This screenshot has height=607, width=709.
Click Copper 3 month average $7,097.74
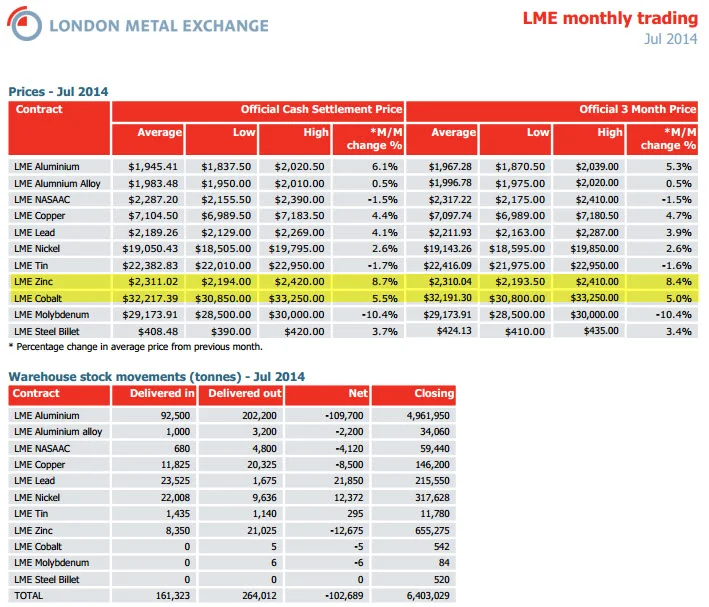(x=450, y=216)
